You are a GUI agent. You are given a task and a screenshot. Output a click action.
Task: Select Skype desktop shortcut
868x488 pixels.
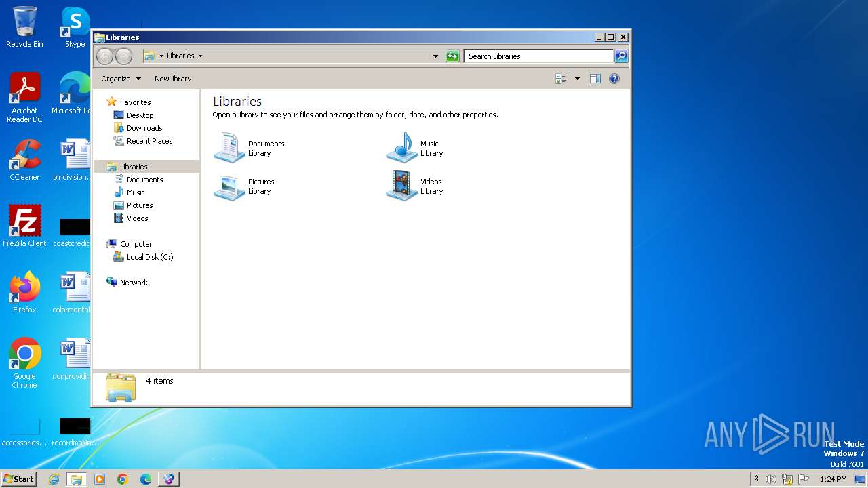[75, 27]
